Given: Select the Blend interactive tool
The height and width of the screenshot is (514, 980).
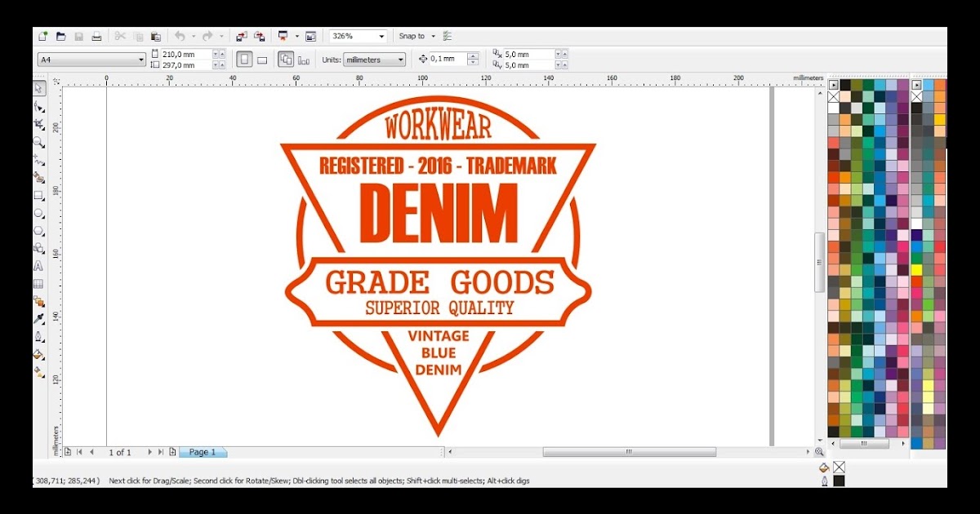Looking at the screenshot, I should [38, 301].
